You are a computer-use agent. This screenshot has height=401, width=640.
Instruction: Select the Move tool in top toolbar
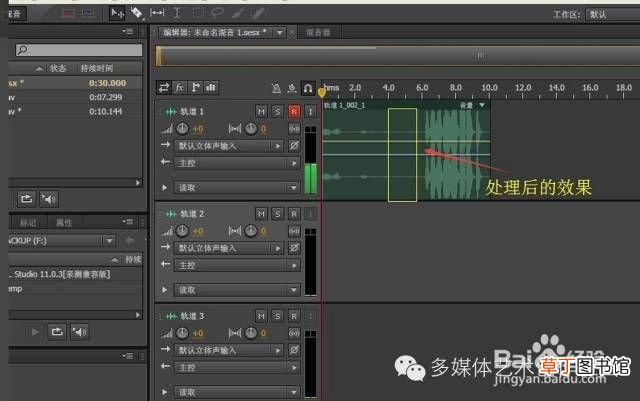(117, 13)
